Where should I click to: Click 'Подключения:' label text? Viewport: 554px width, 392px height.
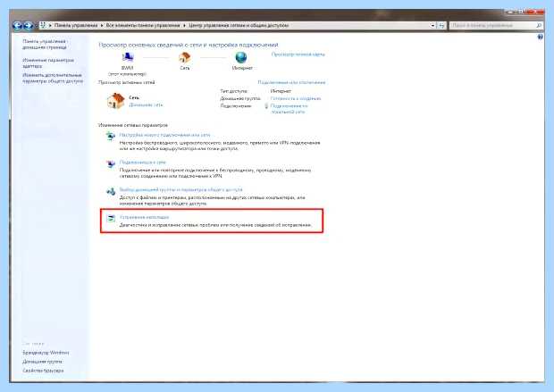236,106
